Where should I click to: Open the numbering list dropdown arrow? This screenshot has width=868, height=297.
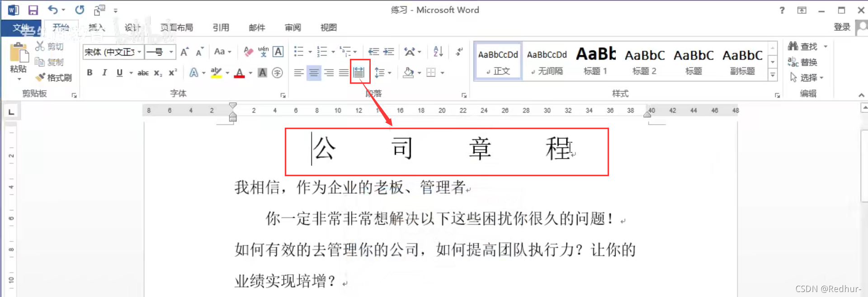(333, 52)
